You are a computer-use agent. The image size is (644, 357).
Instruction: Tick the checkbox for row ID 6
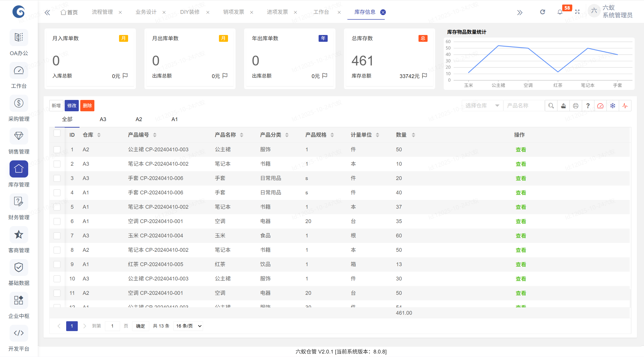(x=57, y=221)
